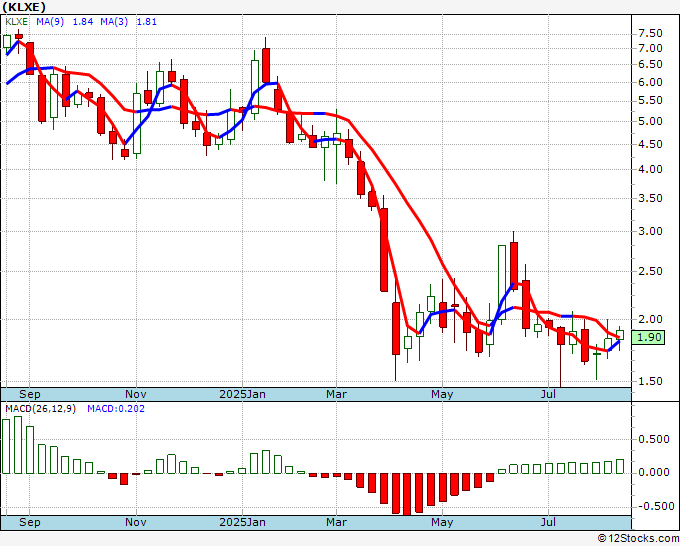
Task: Click the 7.50 price axis label
Action: coord(651,34)
